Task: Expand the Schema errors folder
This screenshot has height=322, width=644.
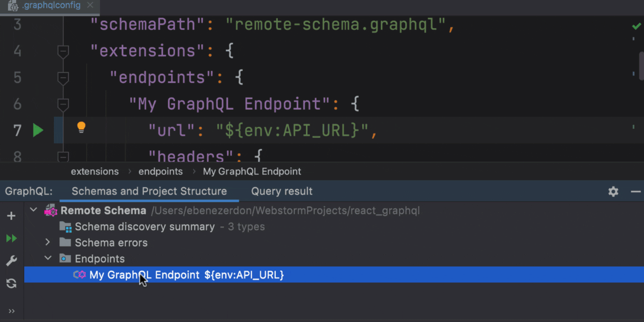Action: click(x=47, y=242)
